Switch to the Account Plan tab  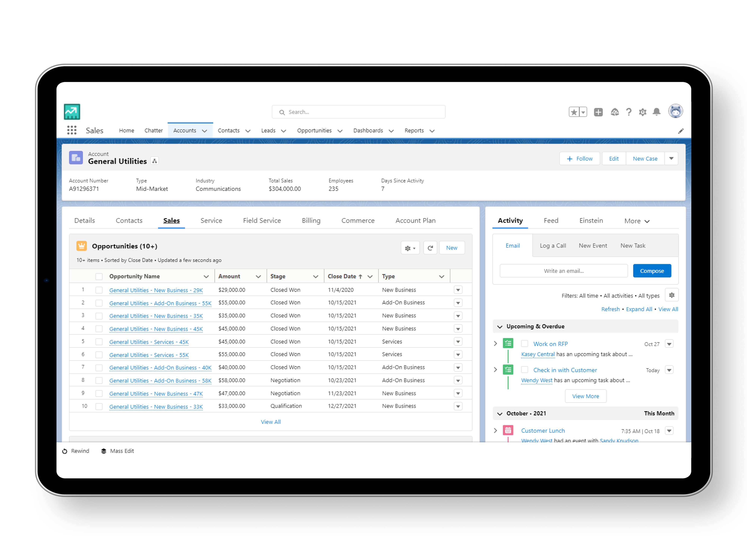pos(415,220)
